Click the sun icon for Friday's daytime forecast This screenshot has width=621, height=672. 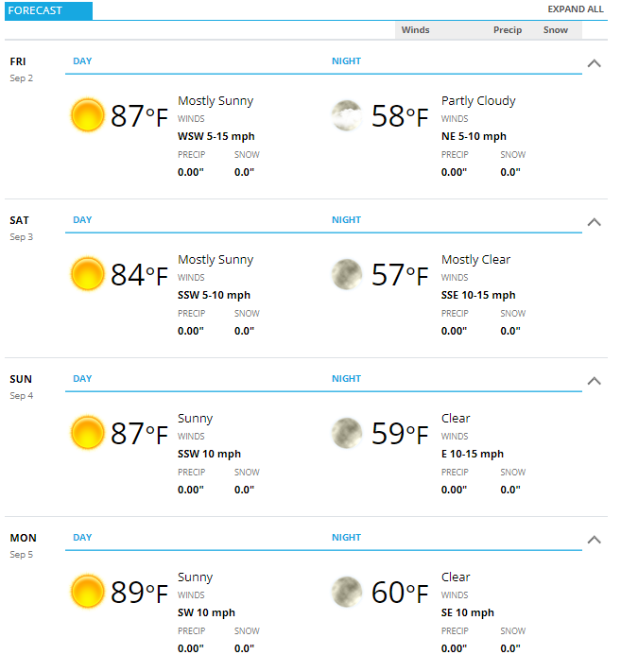point(87,115)
